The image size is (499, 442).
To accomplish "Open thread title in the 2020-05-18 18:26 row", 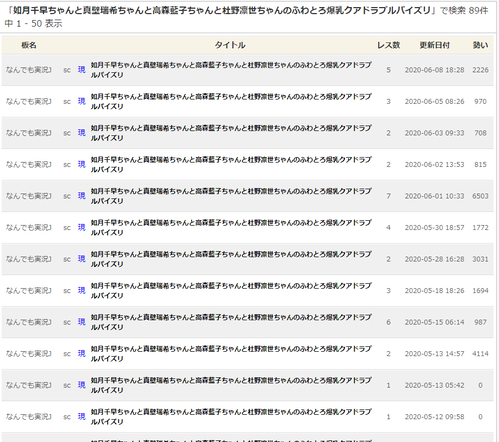I will tap(231, 290).
